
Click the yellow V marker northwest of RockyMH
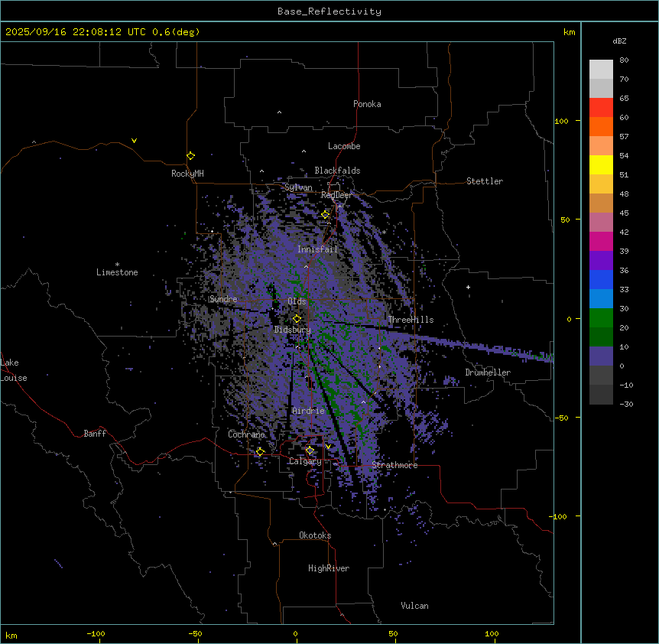pos(134,141)
